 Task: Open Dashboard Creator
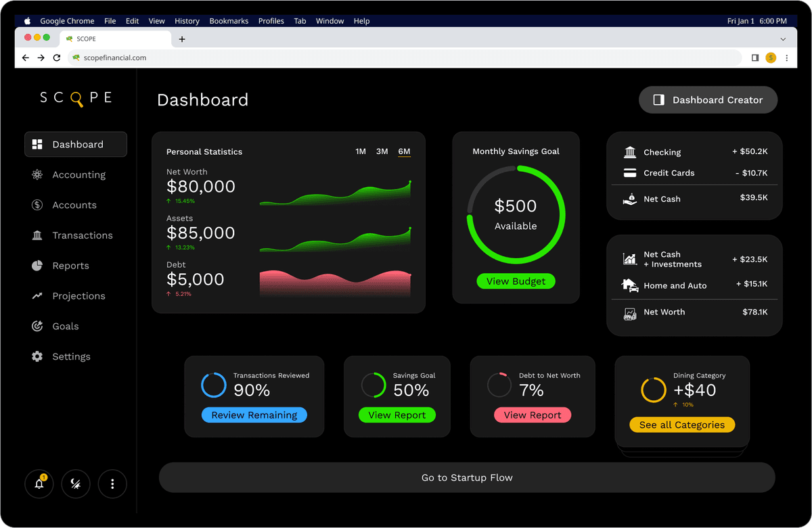pos(708,99)
